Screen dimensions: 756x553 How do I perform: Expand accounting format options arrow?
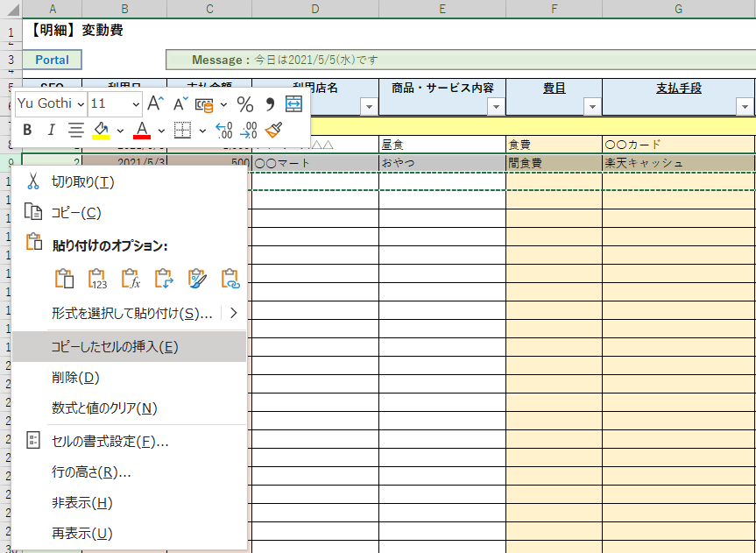point(223,104)
